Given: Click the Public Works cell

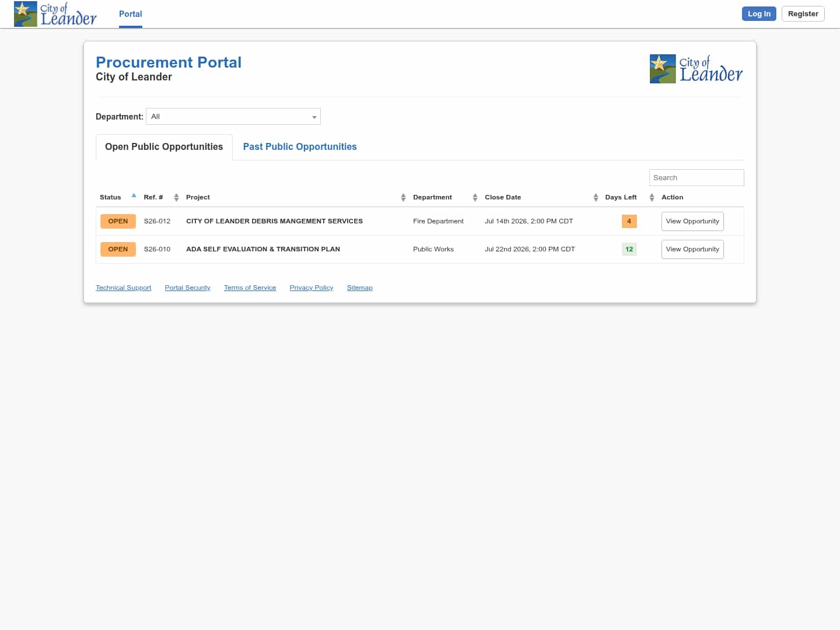Looking at the screenshot, I should coord(433,249).
